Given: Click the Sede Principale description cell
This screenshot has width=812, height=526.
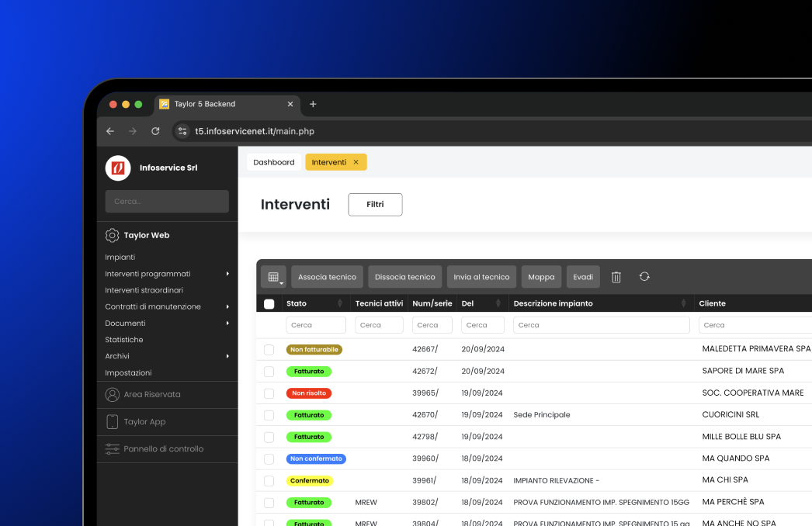Looking at the screenshot, I should point(542,415).
